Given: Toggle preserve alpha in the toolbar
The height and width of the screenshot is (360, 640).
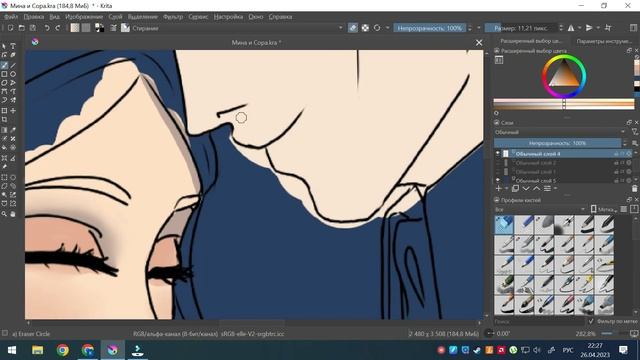Looking at the screenshot, I should [x=365, y=28].
